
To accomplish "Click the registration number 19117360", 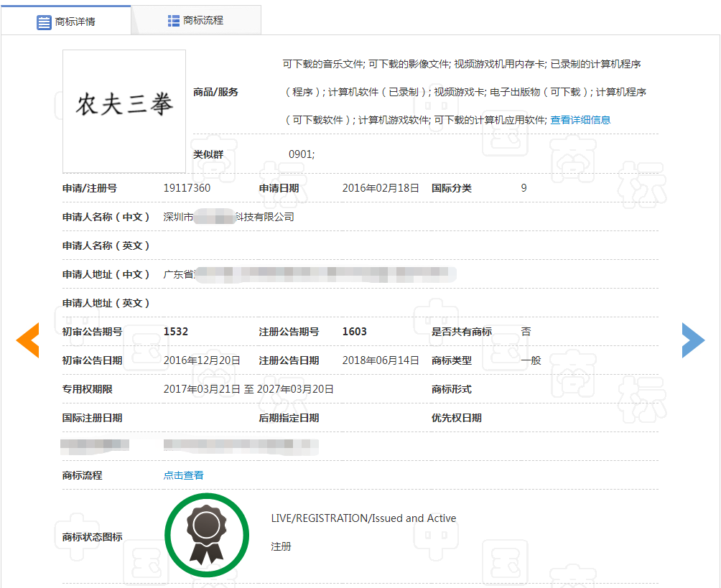I will point(187,188).
